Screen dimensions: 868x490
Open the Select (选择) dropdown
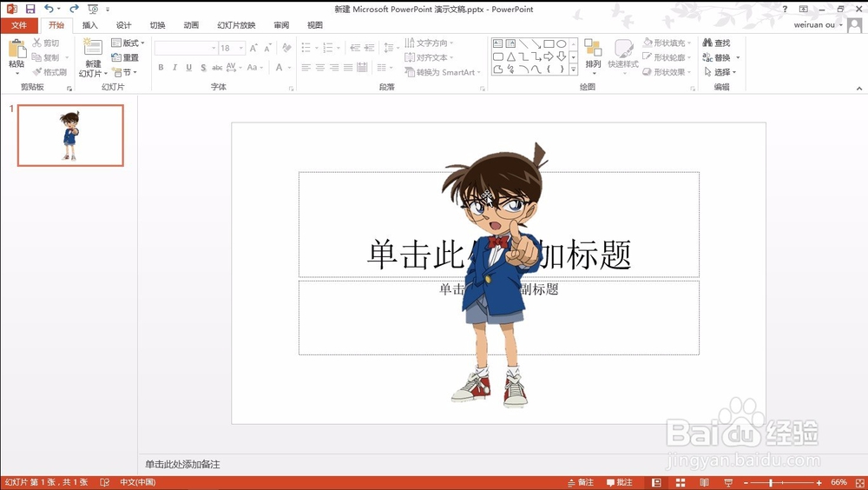point(720,72)
